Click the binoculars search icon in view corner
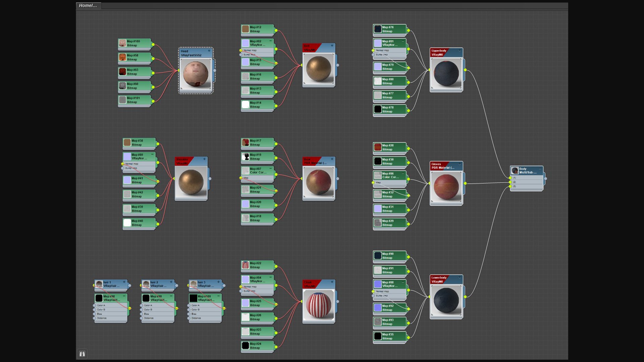 point(82,354)
